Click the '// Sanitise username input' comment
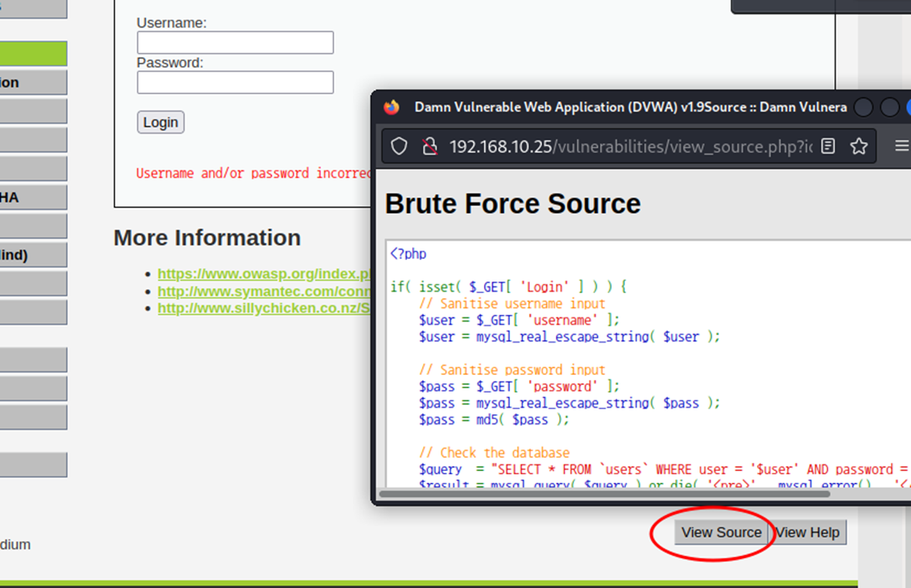This screenshot has width=911, height=588. tap(512, 303)
